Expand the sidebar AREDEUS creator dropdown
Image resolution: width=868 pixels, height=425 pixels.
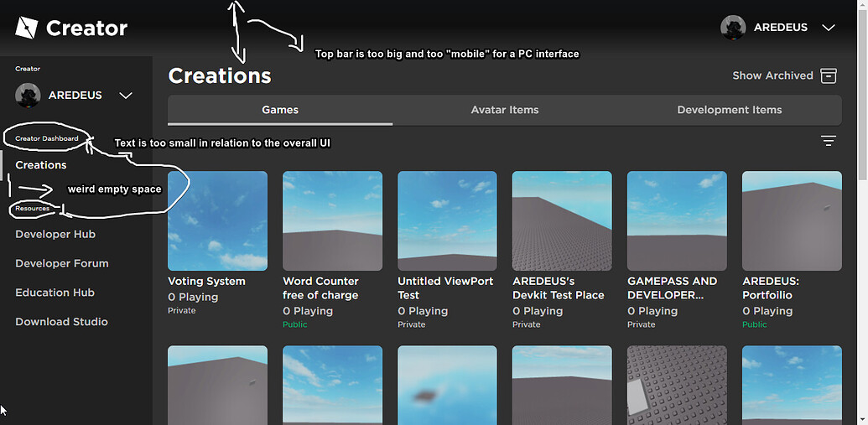pyautogui.click(x=126, y=96)
